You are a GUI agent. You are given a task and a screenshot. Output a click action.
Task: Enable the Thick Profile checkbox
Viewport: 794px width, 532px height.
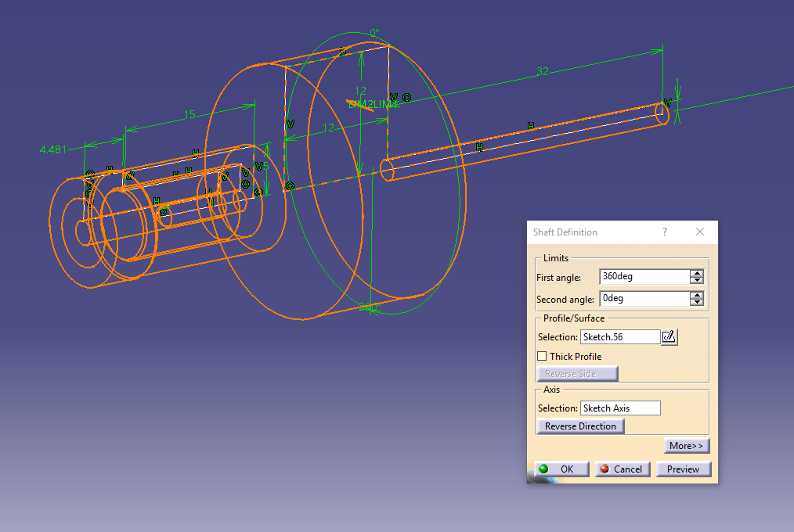point(542,356)
